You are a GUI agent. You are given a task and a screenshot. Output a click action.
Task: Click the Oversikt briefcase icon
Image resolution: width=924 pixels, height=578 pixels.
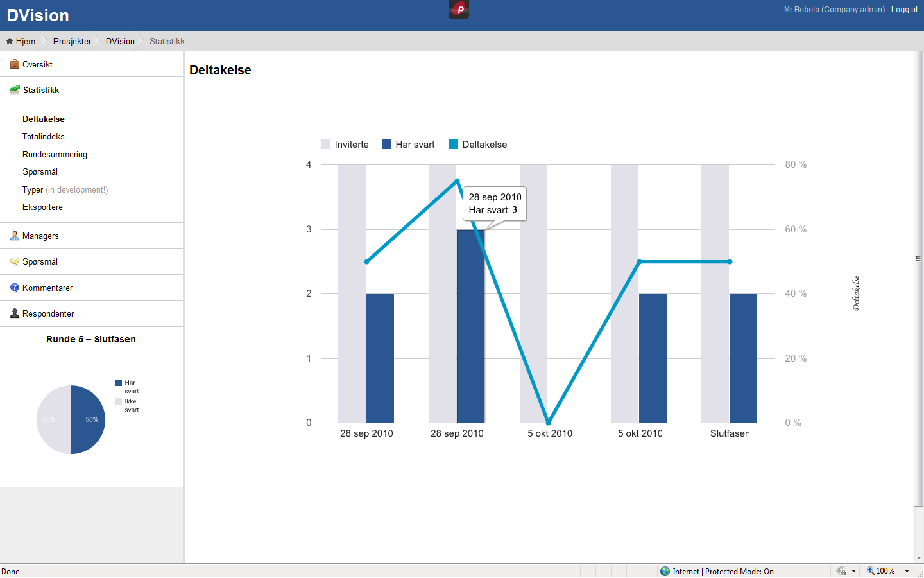[15, 64]
